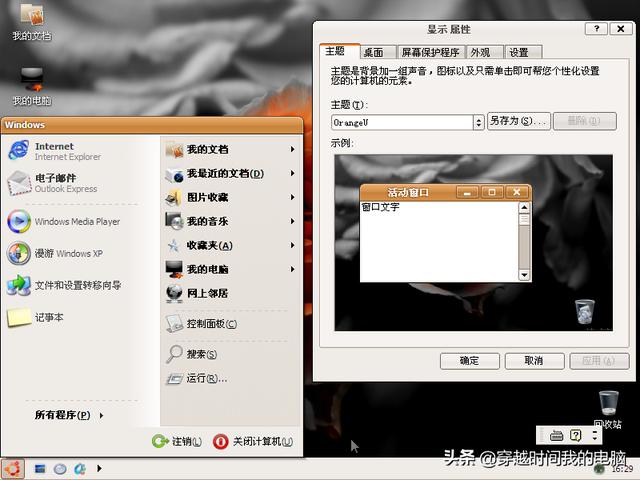Switch to the 主题 tab
The width and height of the screenshot is (640, 480).
pyautogui.click(x=339, y=51)
